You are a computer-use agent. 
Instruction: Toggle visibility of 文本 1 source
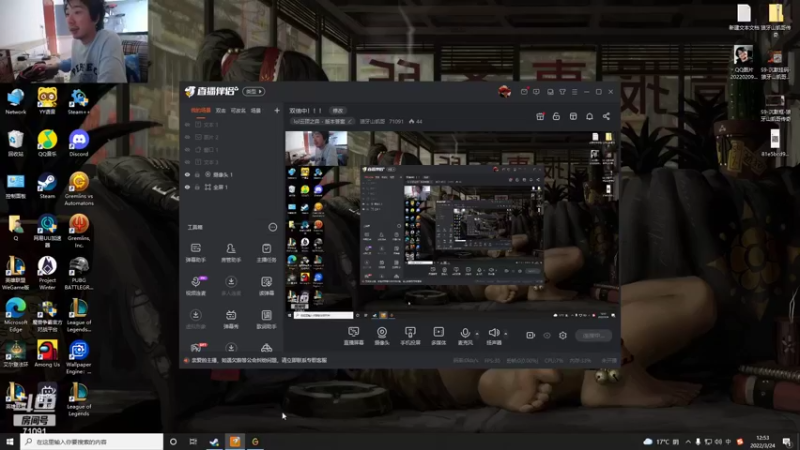coord(187,124)
